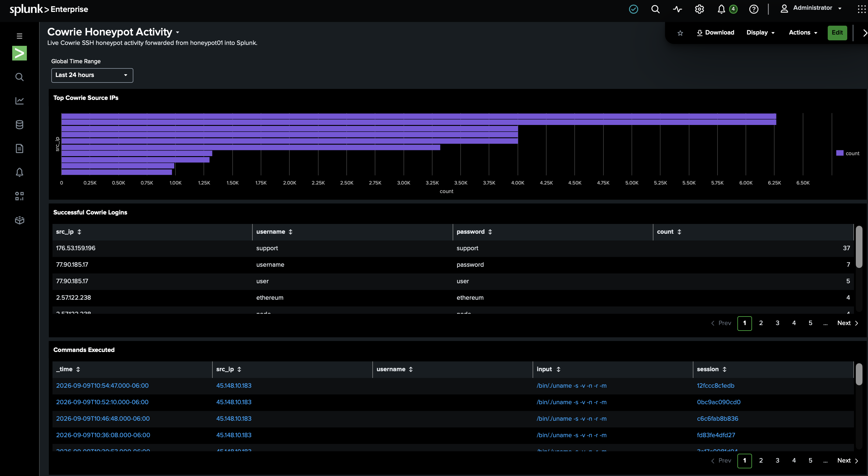
Task: Open the apps grid dots icon
Action: tap(861, 9)
